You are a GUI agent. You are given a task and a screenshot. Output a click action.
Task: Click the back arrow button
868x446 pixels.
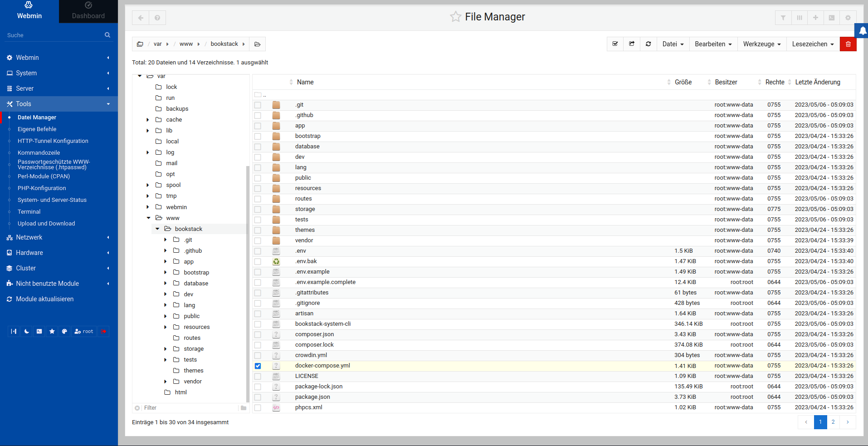[x=141, y=18]
